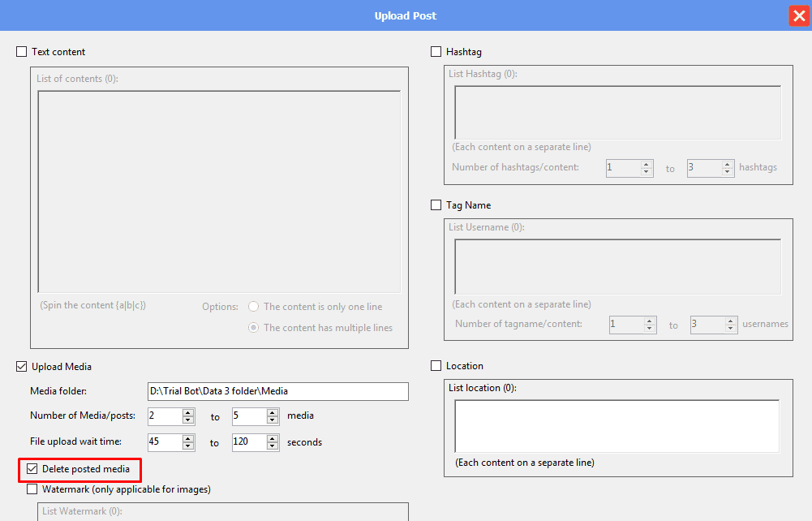Increase maximum file upload wait seconds

[x=273, y=438]
